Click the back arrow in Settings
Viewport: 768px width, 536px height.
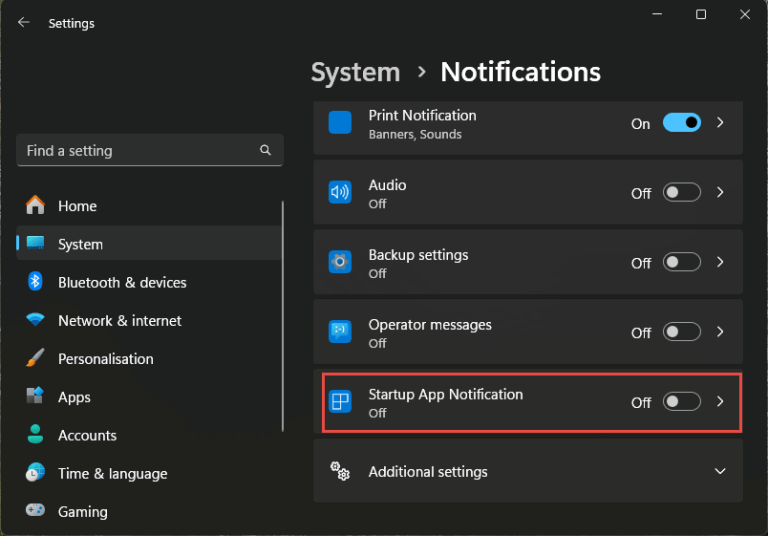click(x=23, y=23)
